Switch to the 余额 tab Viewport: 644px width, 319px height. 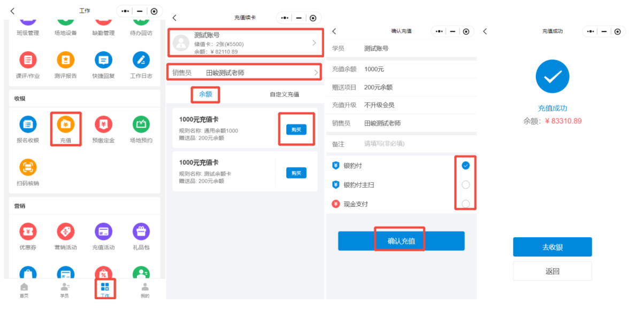(x=206, y=94)
